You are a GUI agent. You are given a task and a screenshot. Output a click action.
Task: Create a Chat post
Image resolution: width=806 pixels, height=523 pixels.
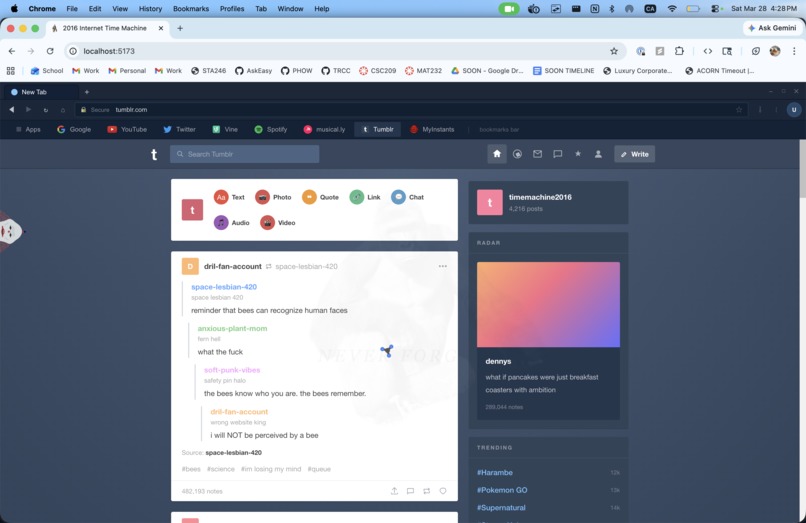(407, 197)
